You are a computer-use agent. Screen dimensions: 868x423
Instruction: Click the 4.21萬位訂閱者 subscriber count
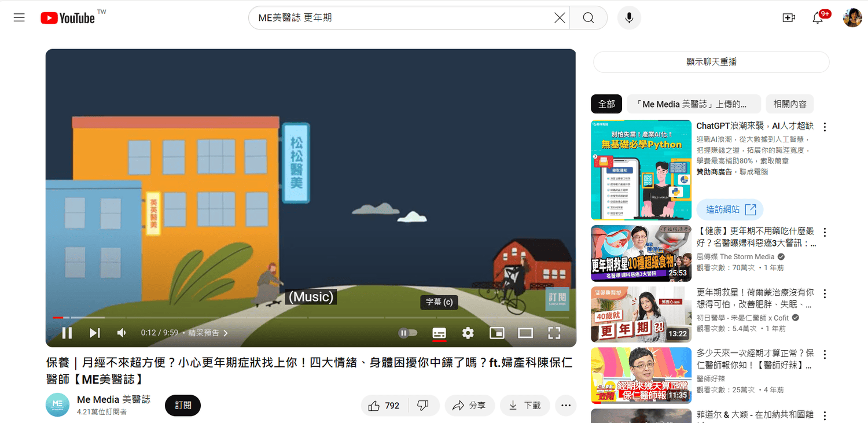[x=102, y=412]
